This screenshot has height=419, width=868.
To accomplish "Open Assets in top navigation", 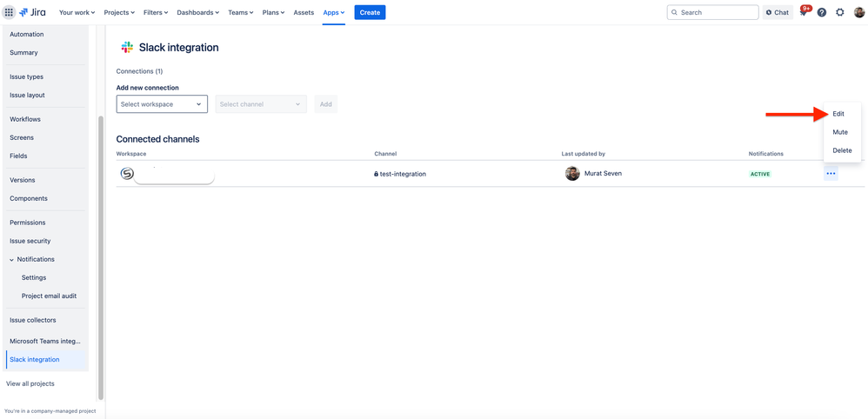I will click(x=304, y=12).
